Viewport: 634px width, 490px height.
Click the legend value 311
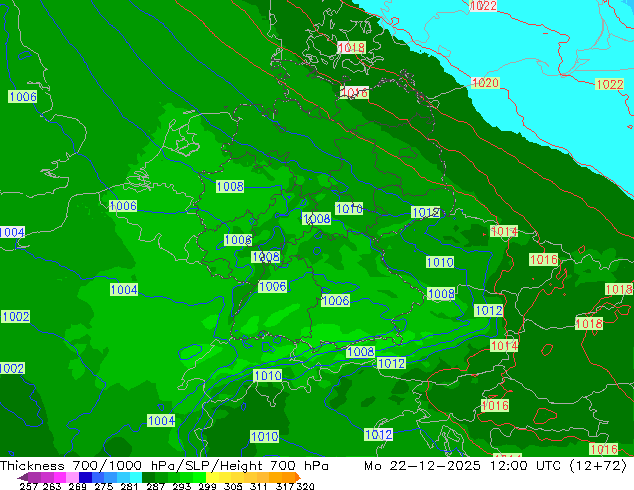tap(259, 486)
